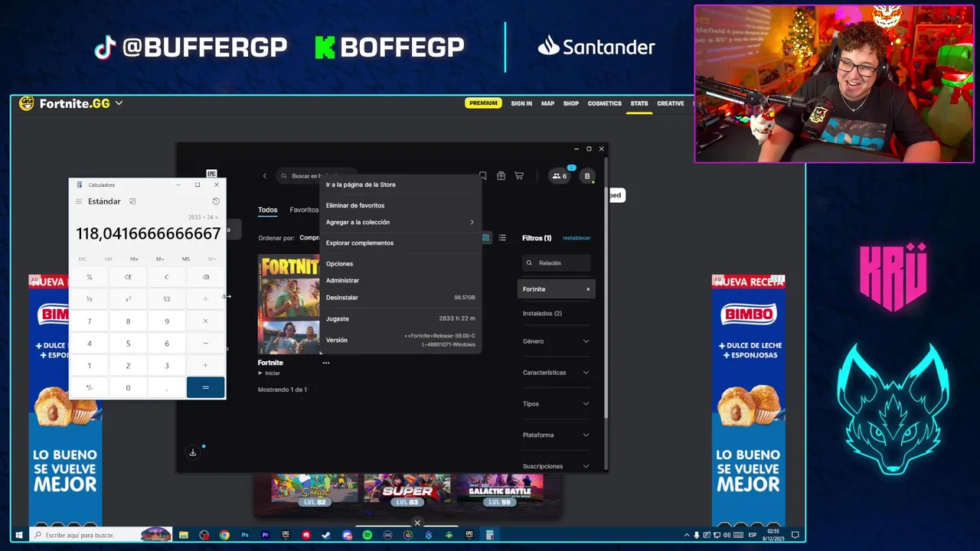
Task: Choose Opciones in the context menu
Action: [400, 263]
